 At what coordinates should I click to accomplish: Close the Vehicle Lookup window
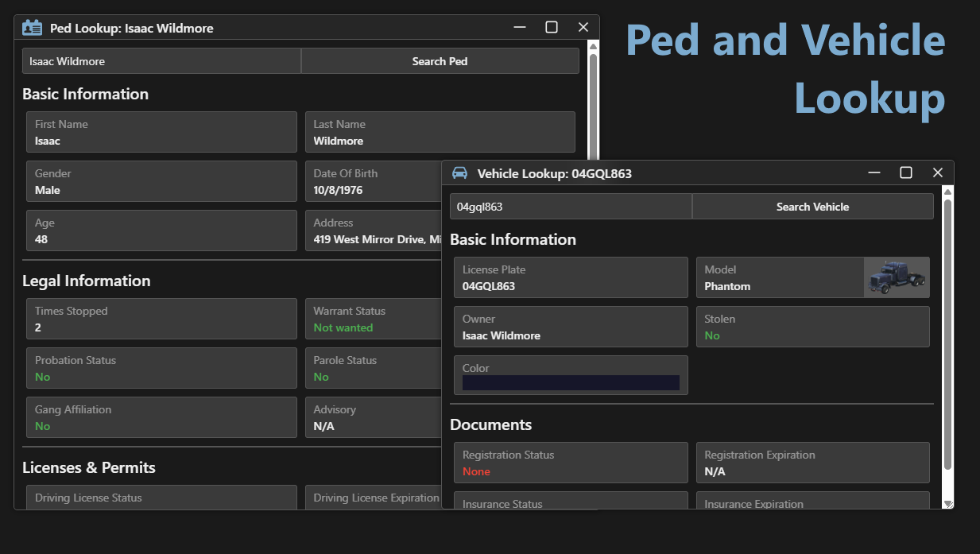click(938, 172)
